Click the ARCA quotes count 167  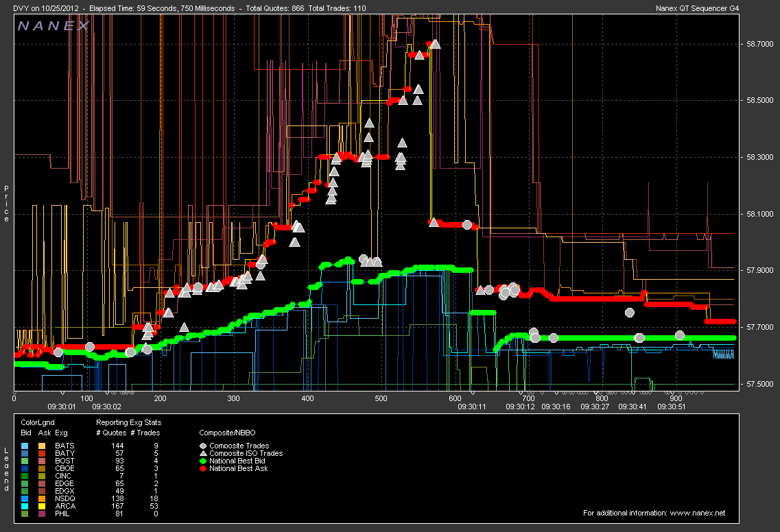[117, 506]
